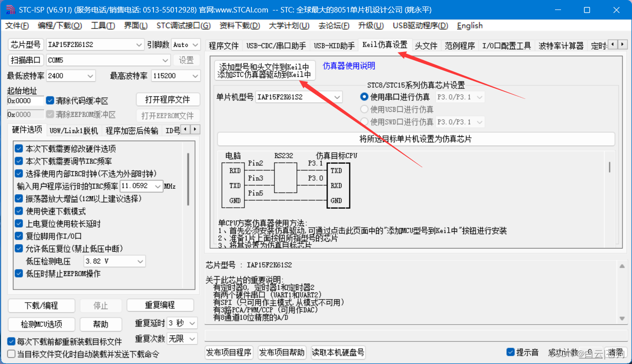The image size is (632, 364).
Task: Click the right tab-scroll arrow icon
Action: pyautogui.click(x=621, y=44)
